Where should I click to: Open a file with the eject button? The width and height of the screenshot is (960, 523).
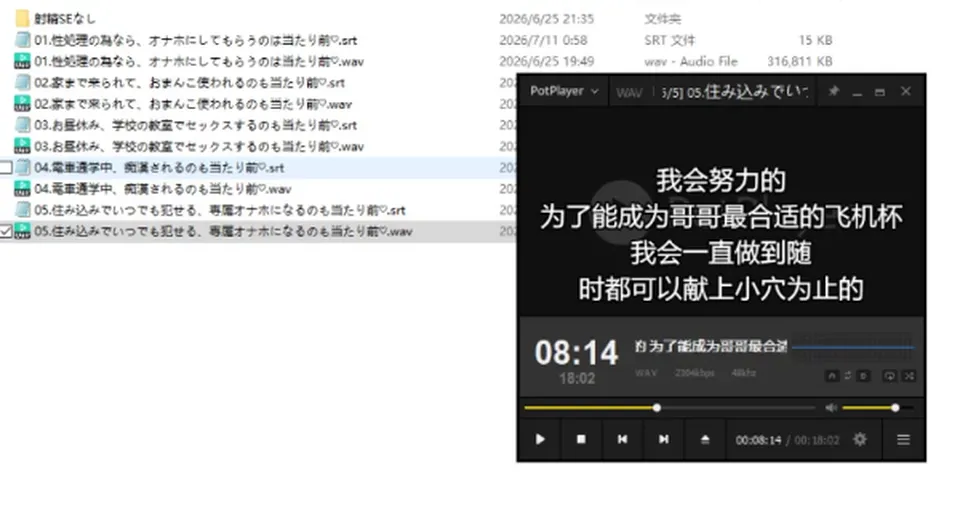tap(705, 439)
